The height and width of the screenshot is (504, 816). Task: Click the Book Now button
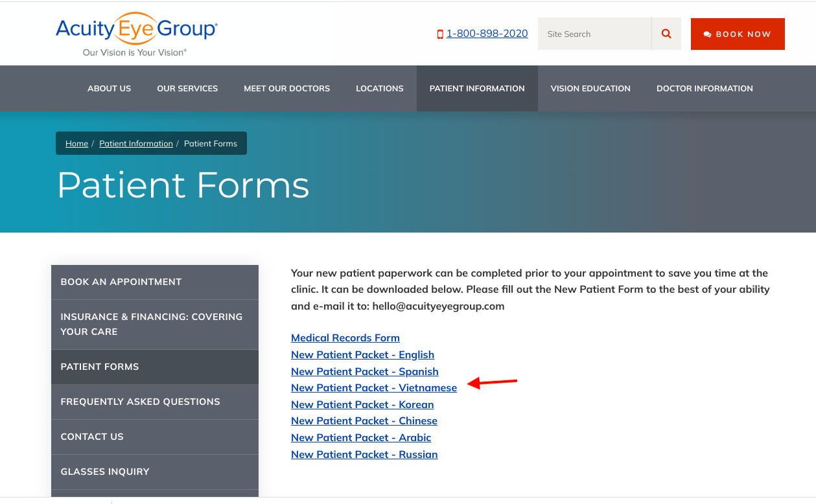pyautogui.click(x=738, y=34)
